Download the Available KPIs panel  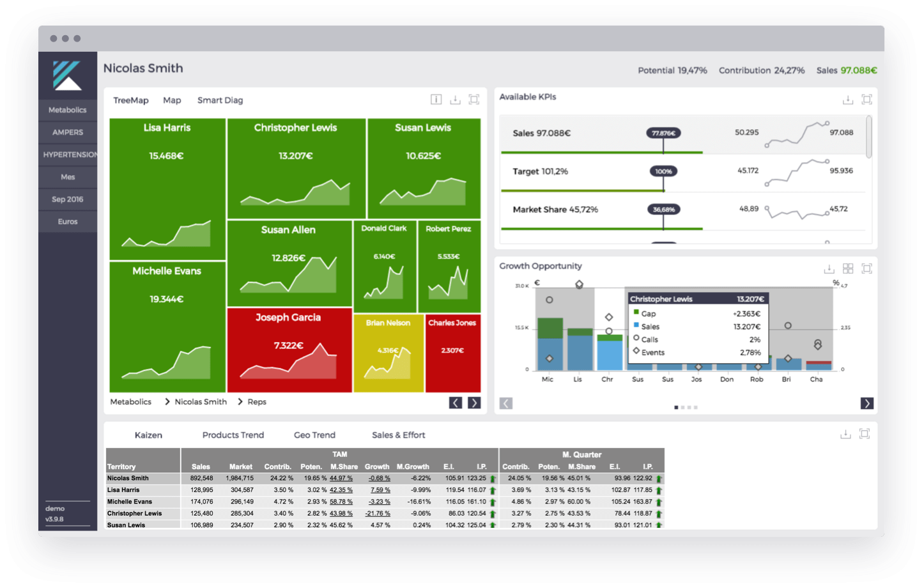click(x=847, y=100)
